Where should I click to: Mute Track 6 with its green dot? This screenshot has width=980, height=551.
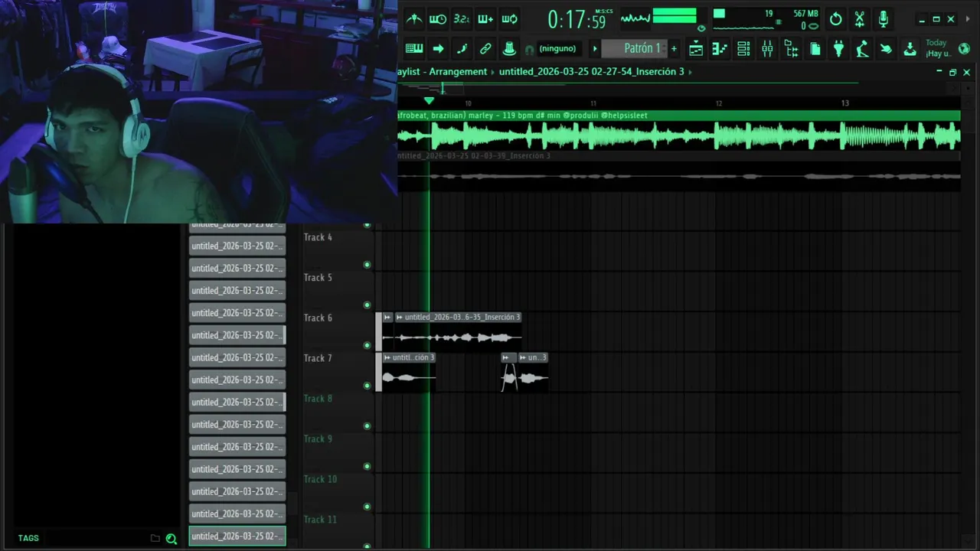pyautogui.click(x=367, y=345)
